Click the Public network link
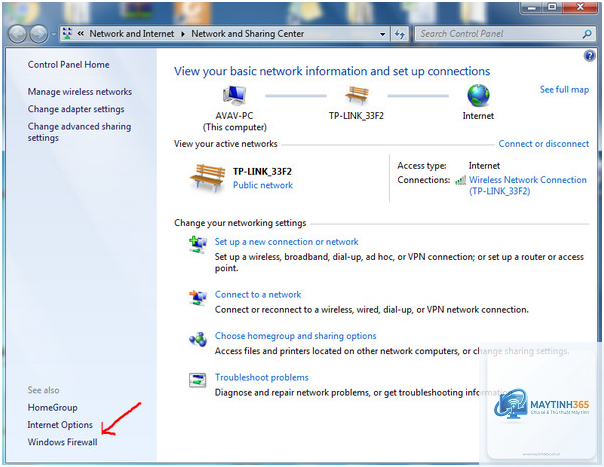The image size is (604, 467). click(x=263, y=185)
